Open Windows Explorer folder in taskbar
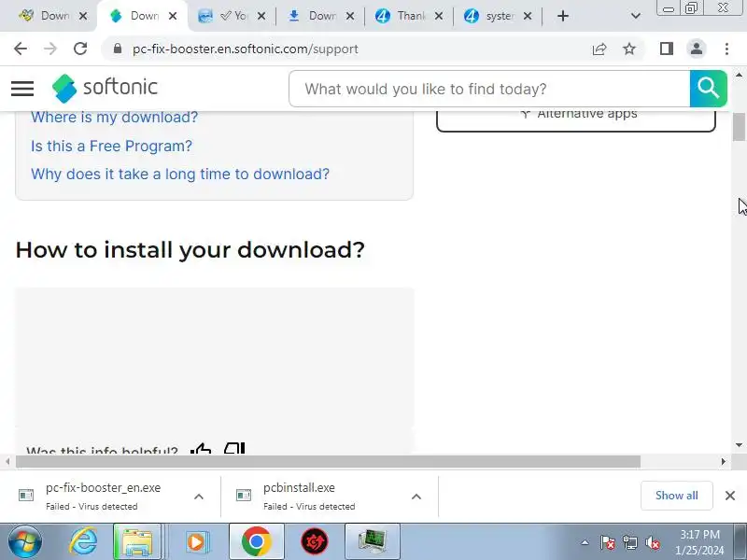Viewport: 747px width, 560px height. point(137,542)
